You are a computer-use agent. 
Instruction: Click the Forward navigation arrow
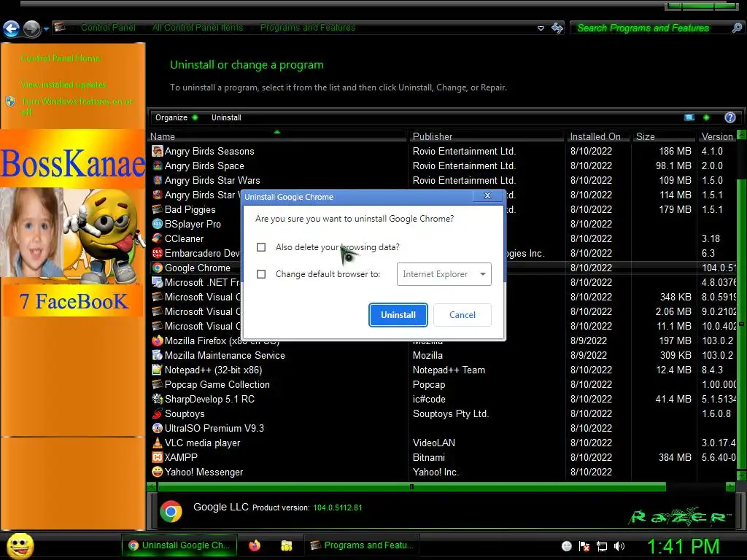(x=32, y=28)
